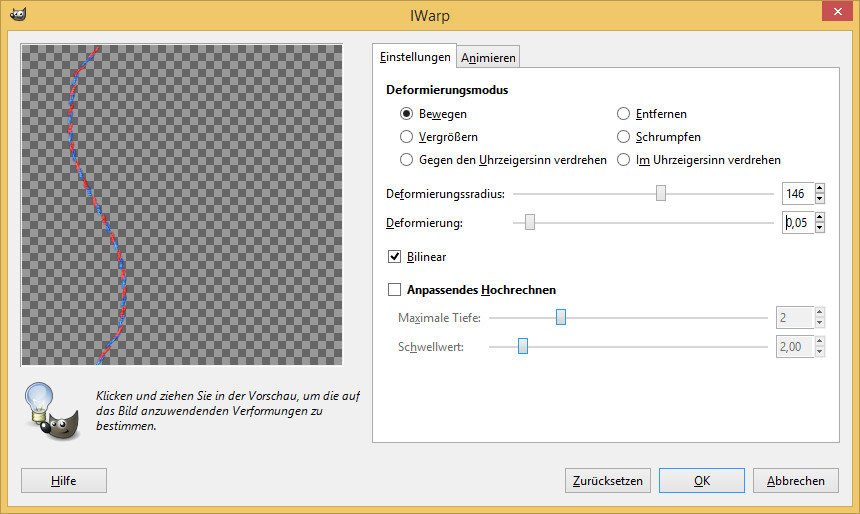Disable the Bilinear checkbox
The image size is (860, 514).
click(x=395, y=257)
